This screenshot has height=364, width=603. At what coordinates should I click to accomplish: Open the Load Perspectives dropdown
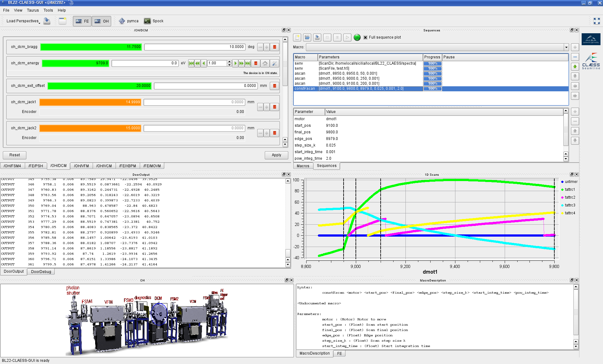tap(23, 21)
